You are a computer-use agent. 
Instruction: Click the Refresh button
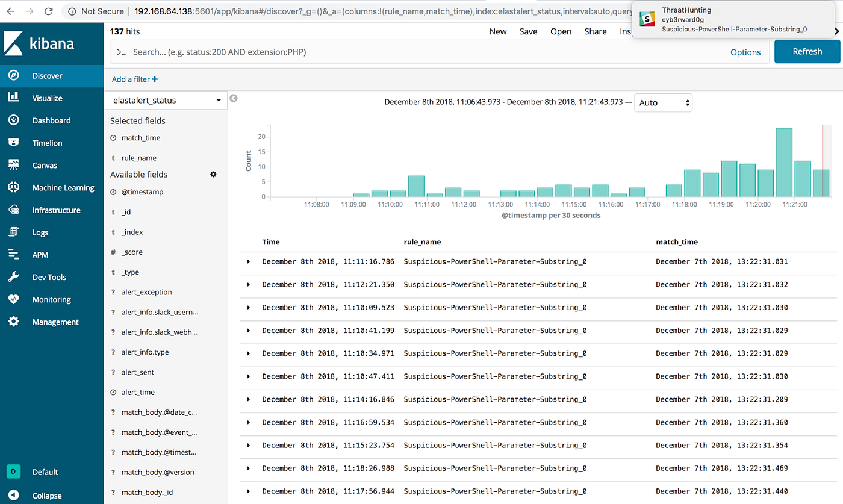[x=807, y=52]
